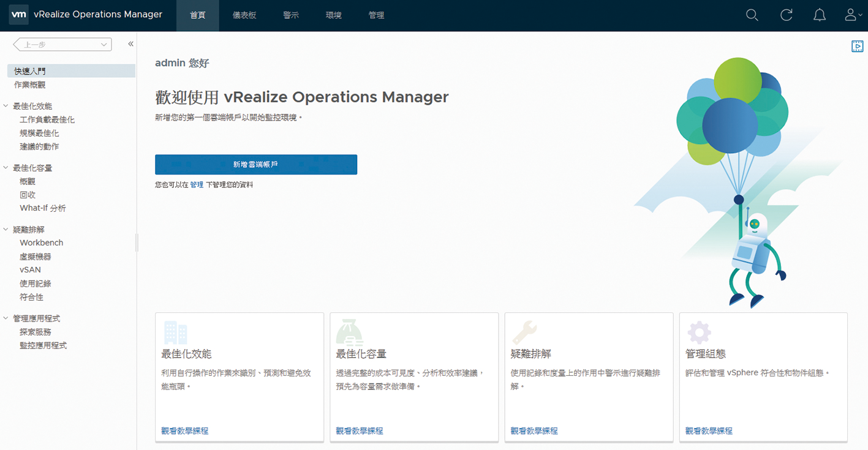Screen dimensions: 868x450
Task: Click the 最佳化容量 card title
Action: coord(361,354)
